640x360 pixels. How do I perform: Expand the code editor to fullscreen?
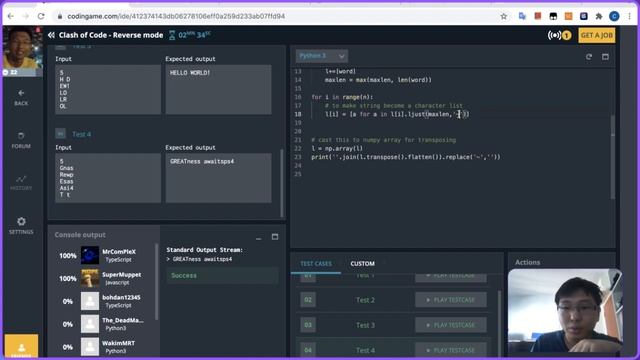[605, 57]
